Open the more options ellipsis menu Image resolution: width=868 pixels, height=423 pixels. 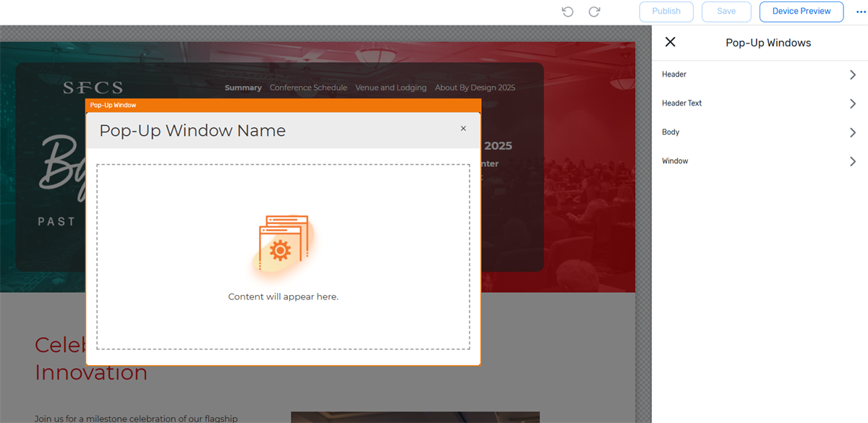(x=861, y=12)
